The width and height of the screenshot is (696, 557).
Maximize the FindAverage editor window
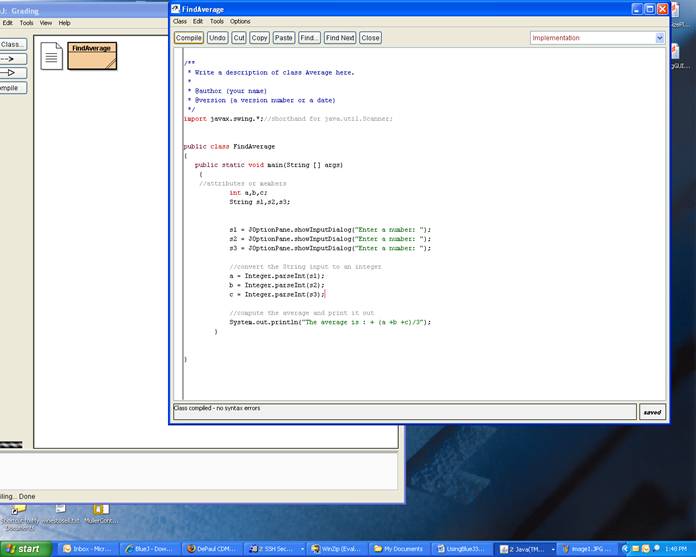[x=650, y=9]
